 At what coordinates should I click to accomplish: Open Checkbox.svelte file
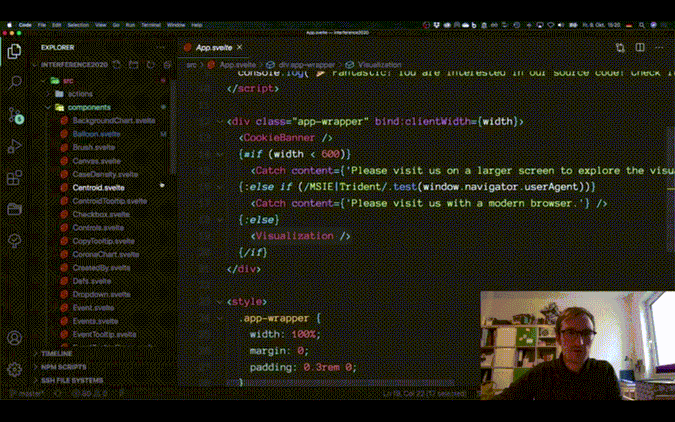(101, 214)
